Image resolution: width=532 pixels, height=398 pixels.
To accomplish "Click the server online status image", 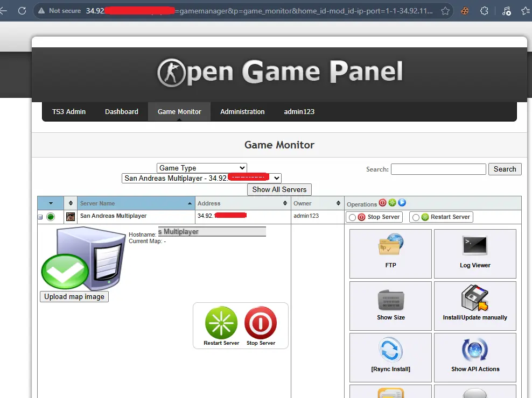I will pyautogui.click(x=83, y=258).
